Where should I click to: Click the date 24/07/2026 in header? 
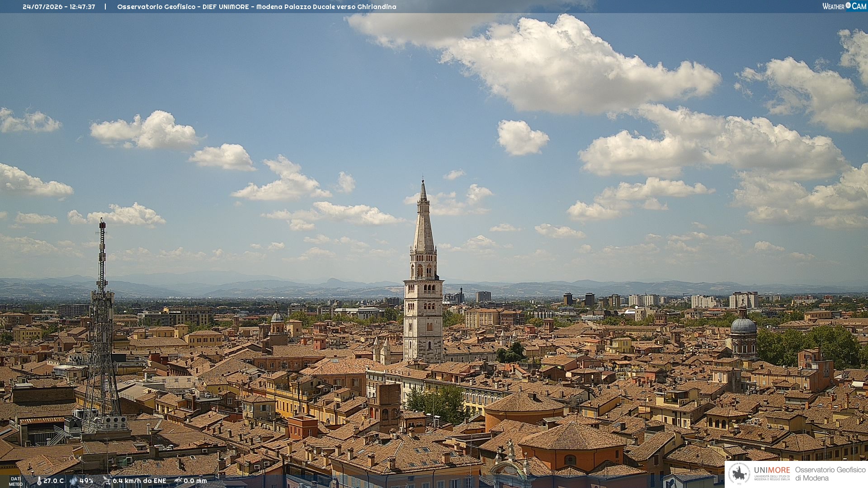tap(42, 7)
